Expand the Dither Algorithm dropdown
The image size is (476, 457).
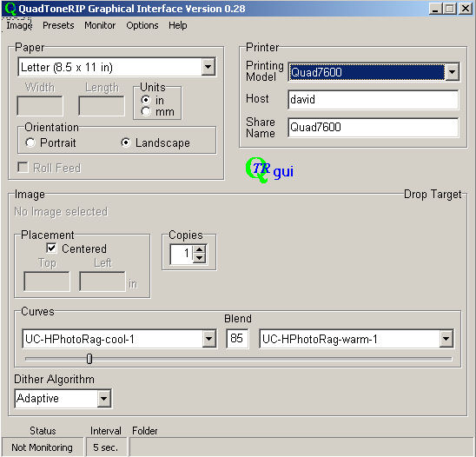[x=103, y=398]
